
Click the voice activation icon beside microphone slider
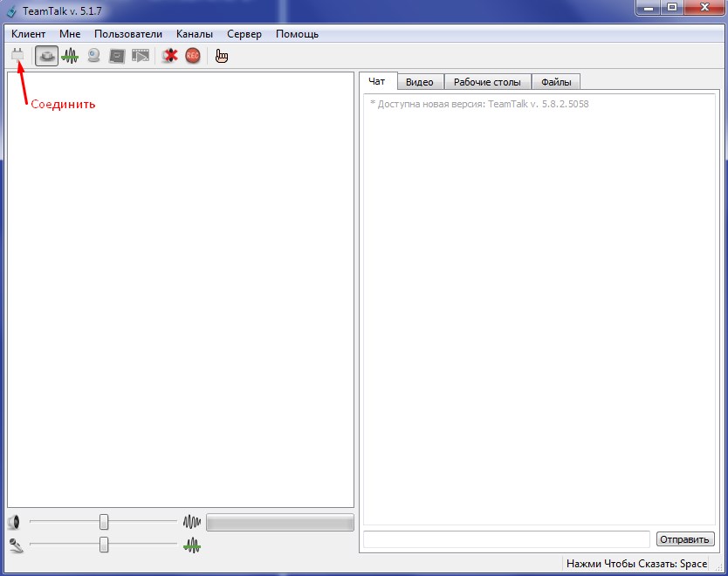pyautogui.click(x=192, y=545)
